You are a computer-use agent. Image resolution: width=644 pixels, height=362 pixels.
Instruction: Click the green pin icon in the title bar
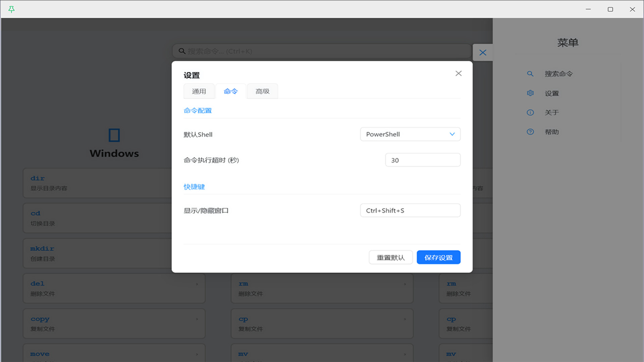tap(11, 9)
